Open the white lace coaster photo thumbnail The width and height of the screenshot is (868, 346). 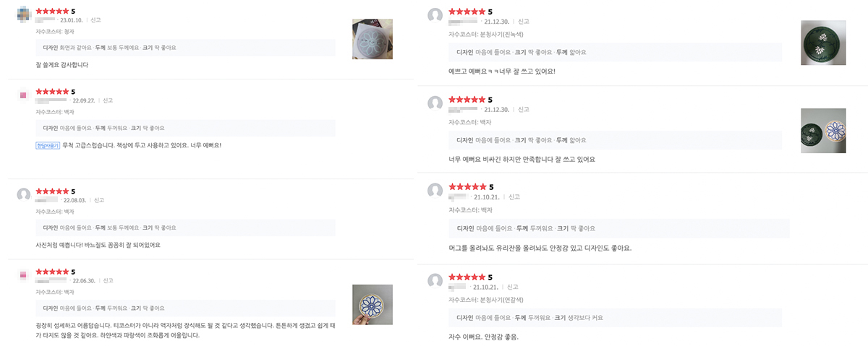pyautogui.click(x=372, y=39)
